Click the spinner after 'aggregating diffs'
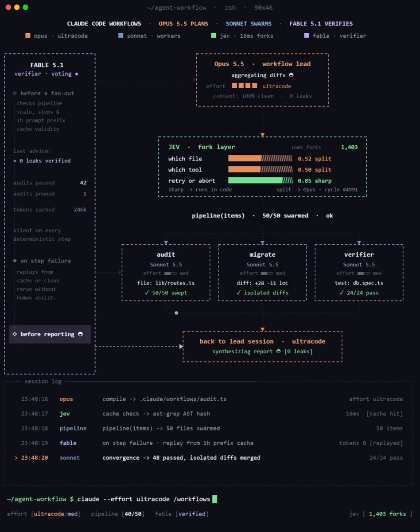This screenshot has height=532, width=420. (291, 75)
